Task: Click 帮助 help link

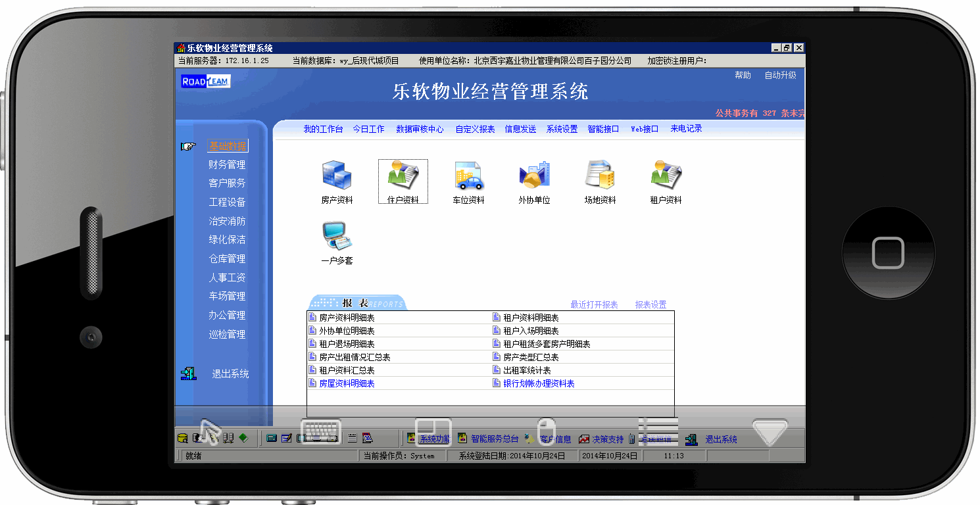Action: pos(743,75)
